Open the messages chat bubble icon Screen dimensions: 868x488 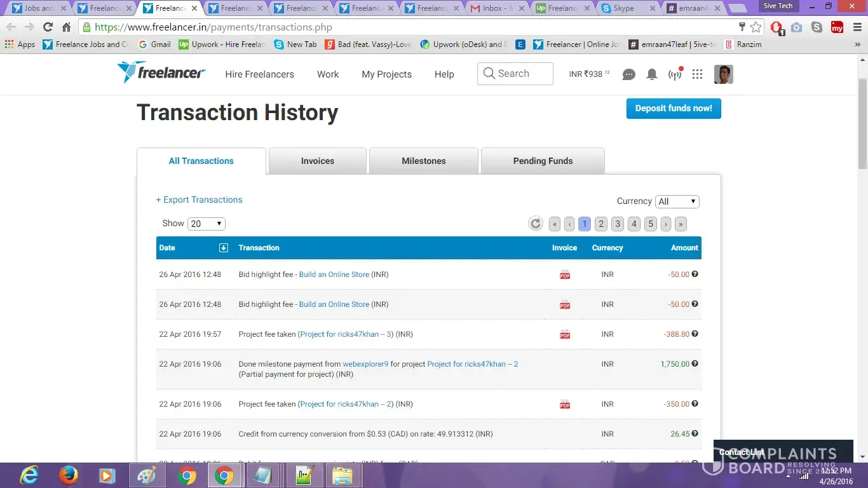tap(628, 74)
